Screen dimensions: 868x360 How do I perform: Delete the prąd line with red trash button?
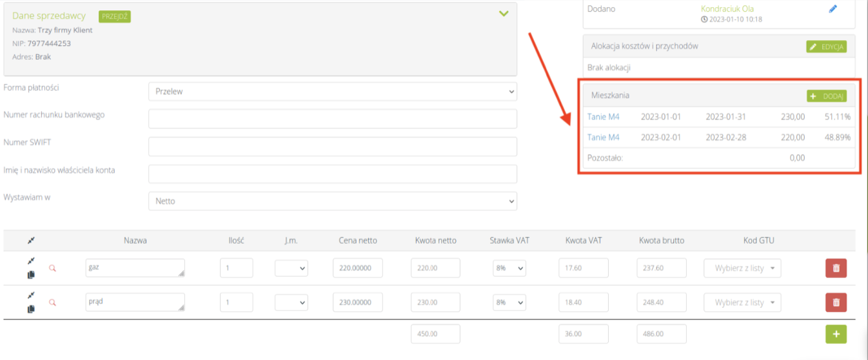836,302
